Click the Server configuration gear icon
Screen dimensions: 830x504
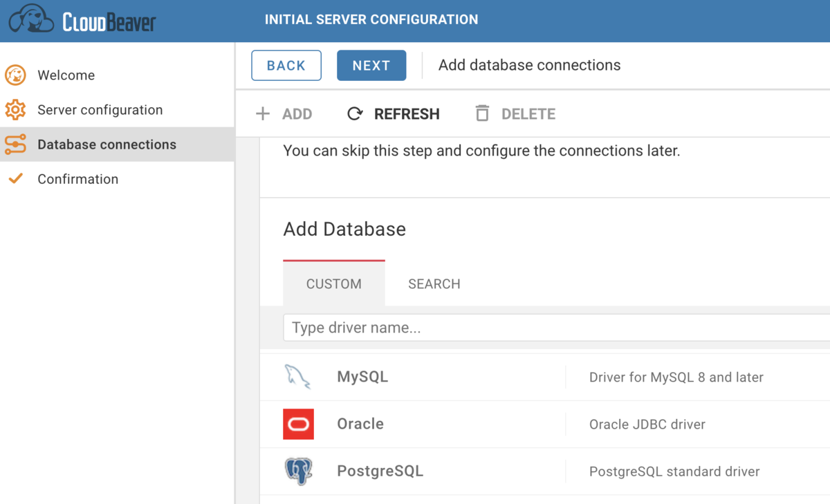tap(15, 110)
